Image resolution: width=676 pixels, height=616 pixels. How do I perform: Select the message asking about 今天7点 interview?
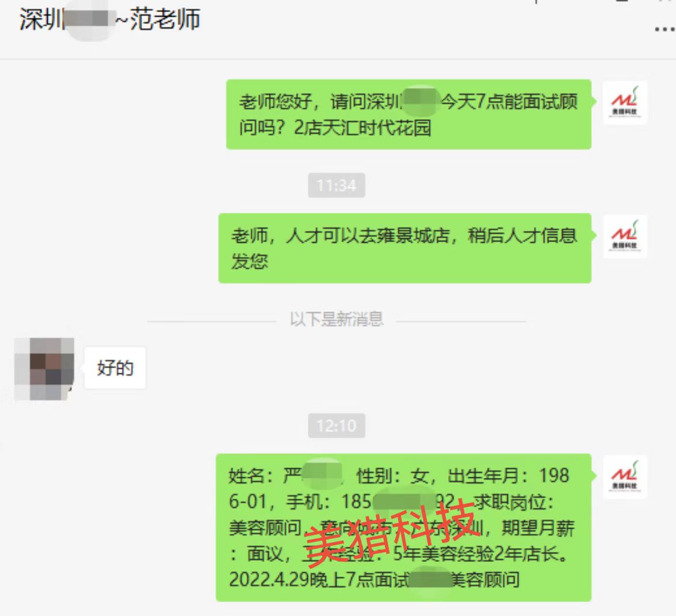(408, 114)
